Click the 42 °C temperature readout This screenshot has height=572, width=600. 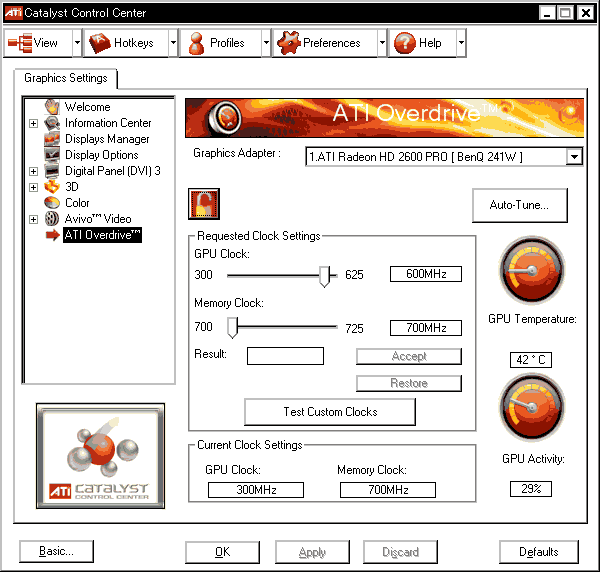531,360
